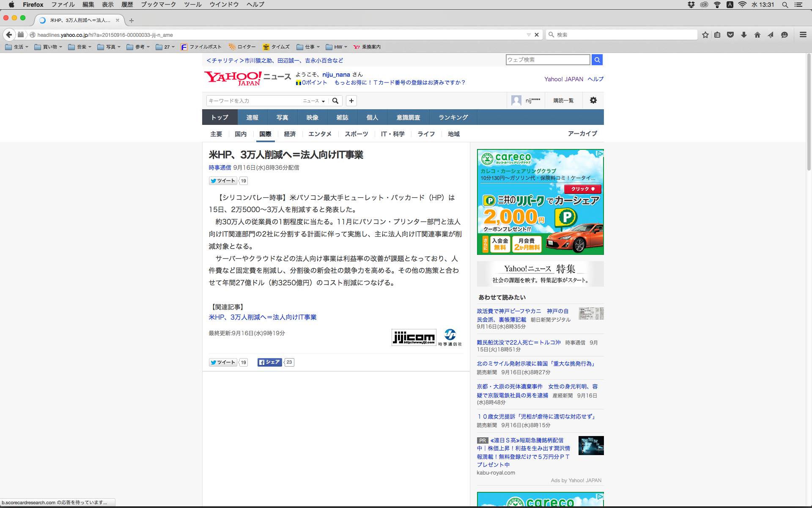
Task: Click the plus button beside keyword search
Action: pos(351,101)
